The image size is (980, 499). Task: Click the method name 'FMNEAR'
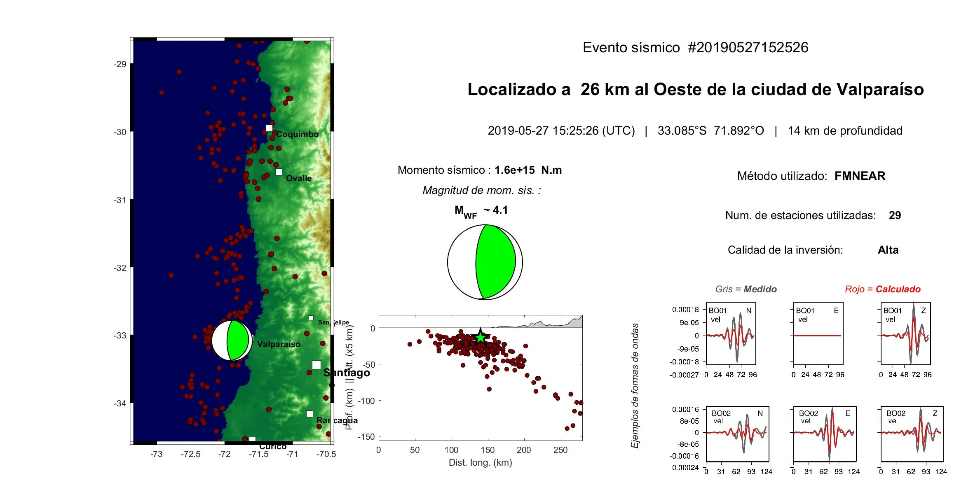click(860, 176)
